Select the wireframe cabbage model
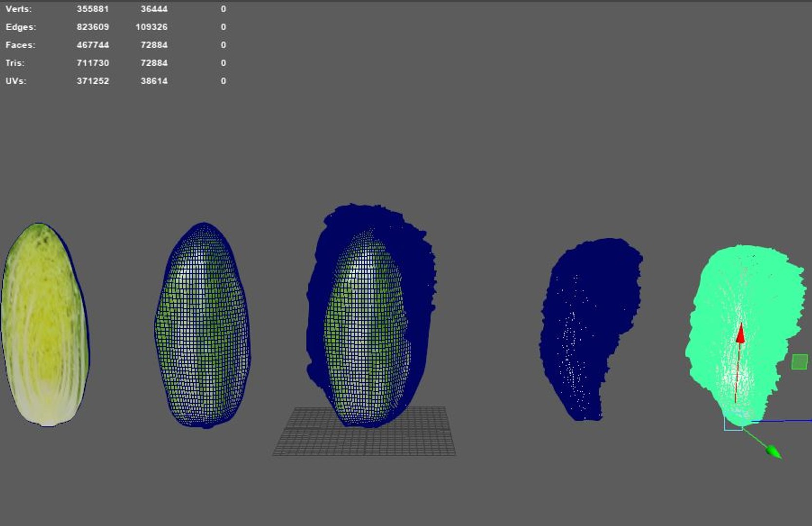The image size is (812, 526). coord(203,325)
